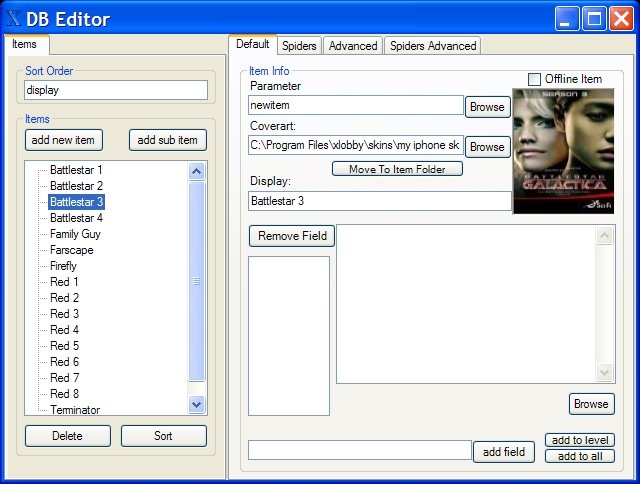Select Red 1 in the items tree

click(x=64, y=282)
